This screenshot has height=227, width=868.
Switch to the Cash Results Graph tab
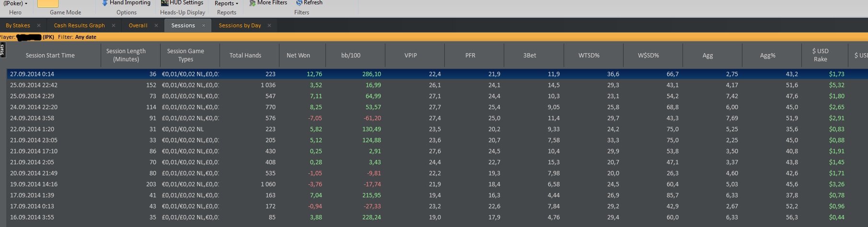click(x=79, y=25)
